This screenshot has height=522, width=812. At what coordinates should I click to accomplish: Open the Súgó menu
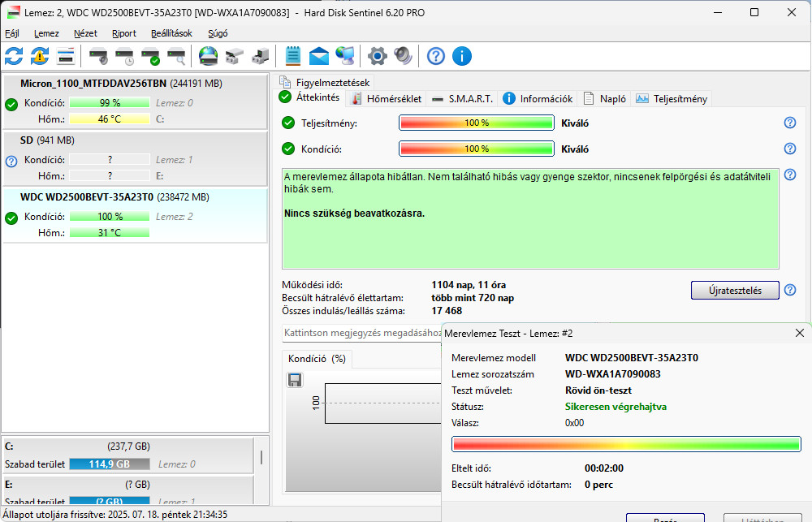(218, 33)
